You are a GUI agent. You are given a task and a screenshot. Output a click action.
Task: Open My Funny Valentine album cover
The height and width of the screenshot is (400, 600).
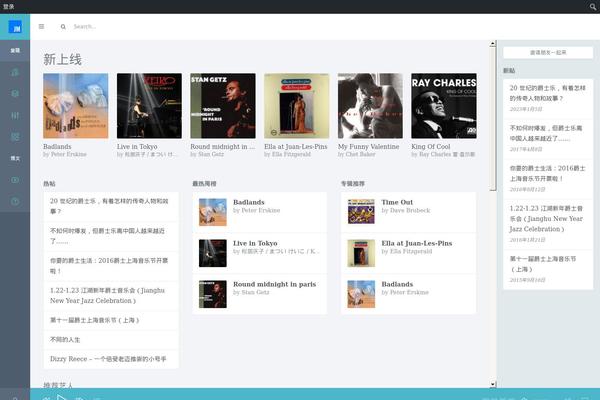click(x=370, y=106)
